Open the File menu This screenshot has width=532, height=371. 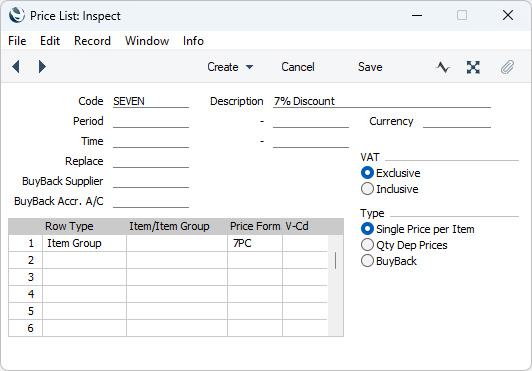17,41
